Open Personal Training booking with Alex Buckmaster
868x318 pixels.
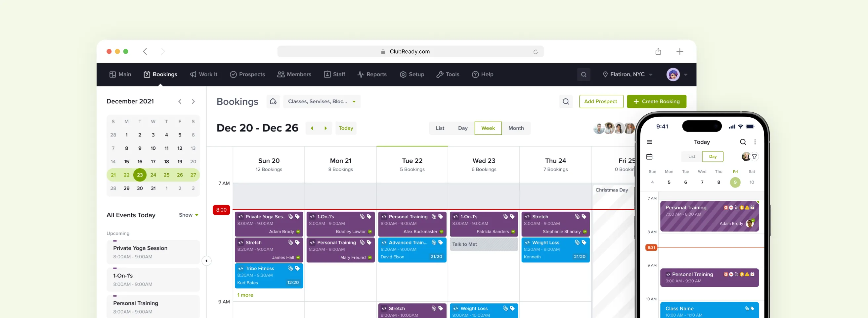click(x=412, y=224)
